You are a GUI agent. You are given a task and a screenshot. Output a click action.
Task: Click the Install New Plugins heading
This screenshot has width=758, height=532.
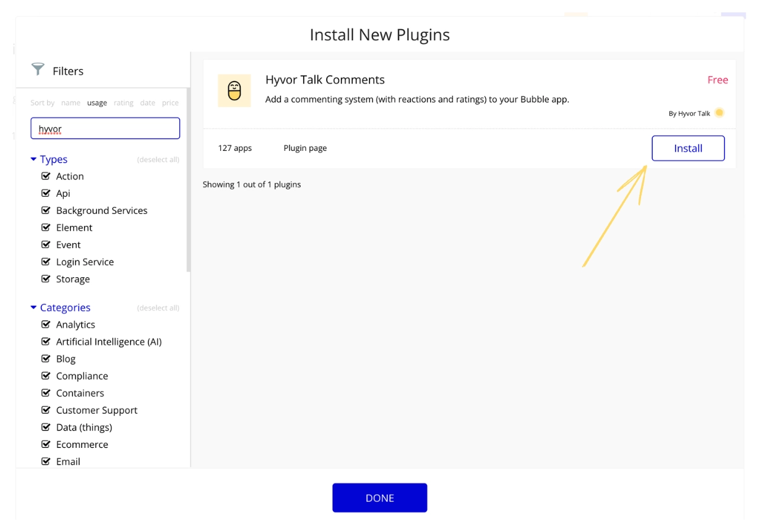[380, 35]
